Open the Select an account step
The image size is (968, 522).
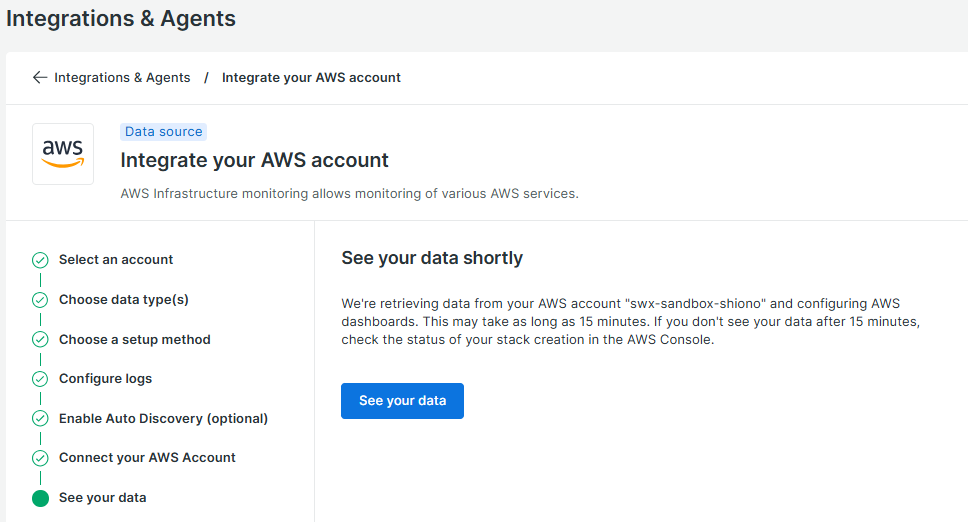[x=116, y=260]
